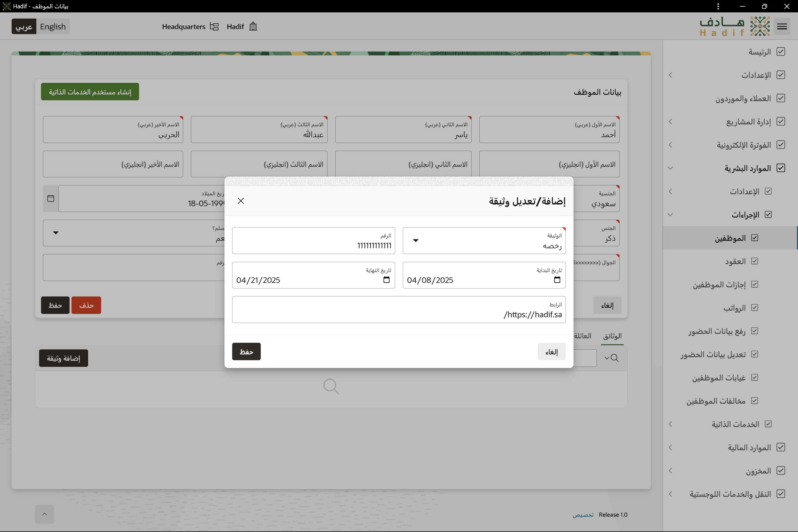Click the الرقم number input field
798x532 pixels.
point(313,241)
